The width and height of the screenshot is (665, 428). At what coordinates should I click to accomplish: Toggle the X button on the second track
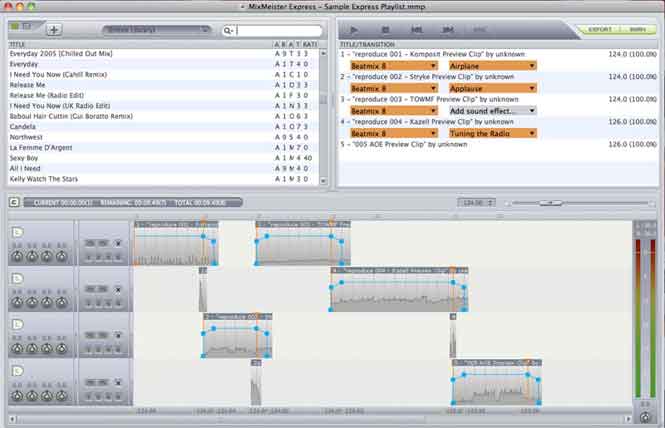point(118,289)
